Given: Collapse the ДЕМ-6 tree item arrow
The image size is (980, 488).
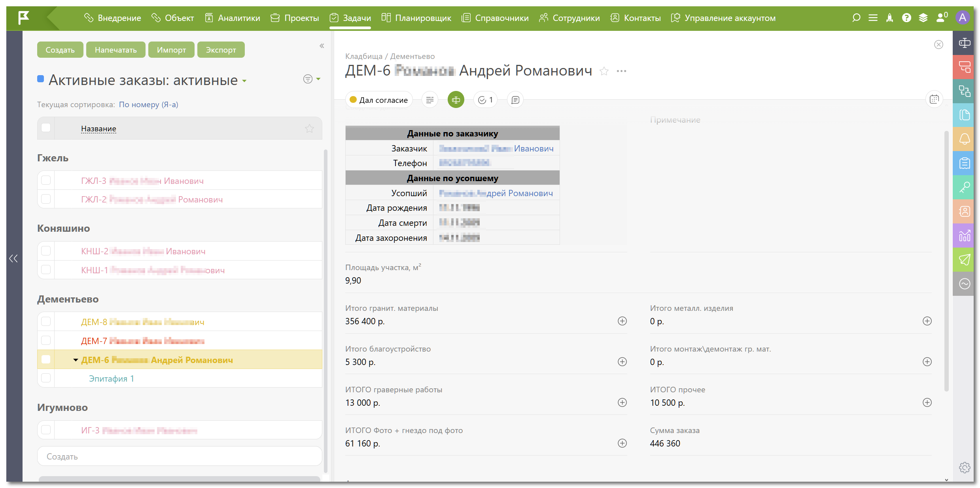Looking at the screenshot, I should click(76, 360).
